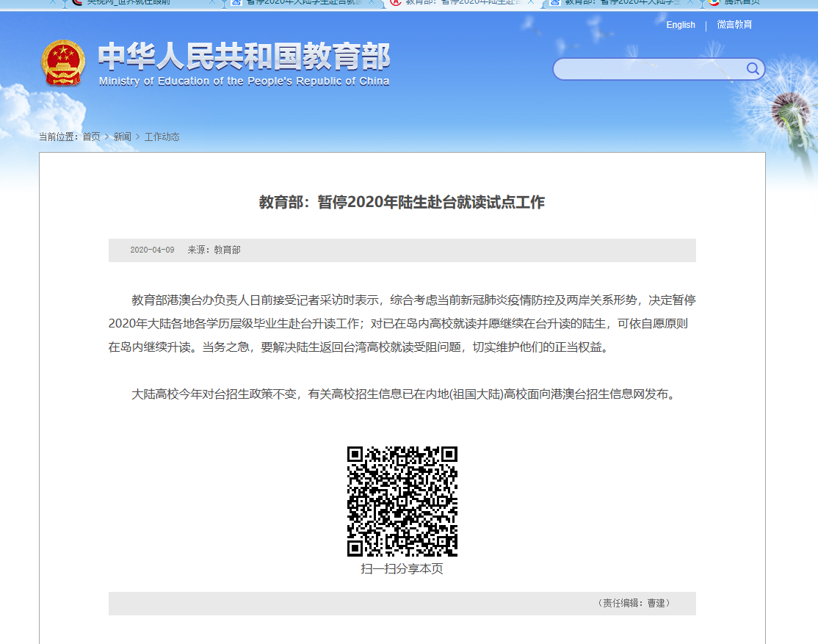818x644 pixels.
Task: Click the 来源：教育部 source label
Action: point(214,250)
